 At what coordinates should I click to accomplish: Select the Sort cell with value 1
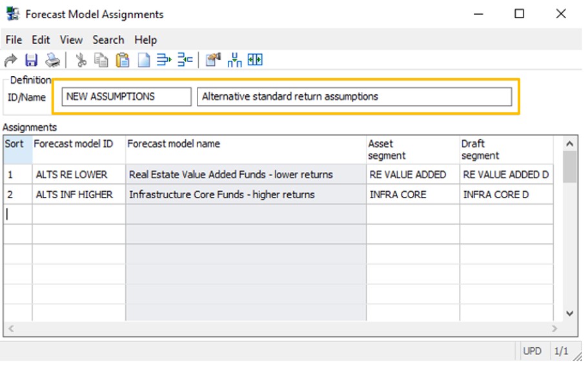tap(17, 174)
